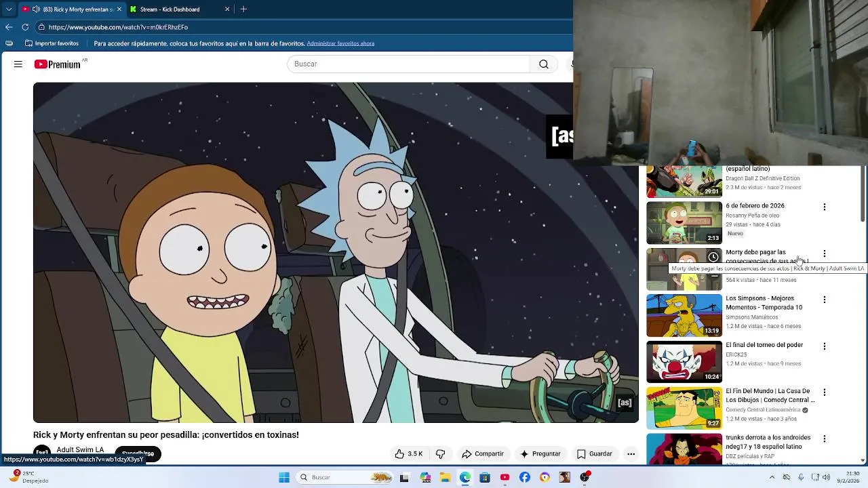This screenshot has width=868, height=488.
Task: Go back with the browser back arrow
Action: [9, 27]
